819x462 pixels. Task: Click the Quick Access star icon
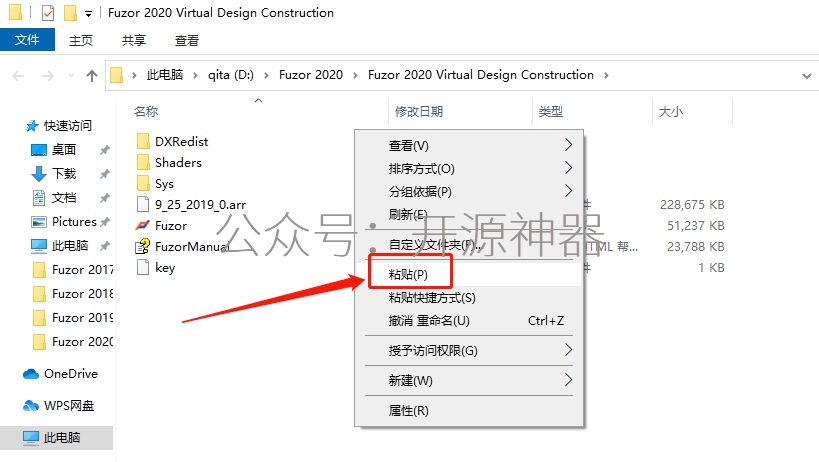pos(32,126)
